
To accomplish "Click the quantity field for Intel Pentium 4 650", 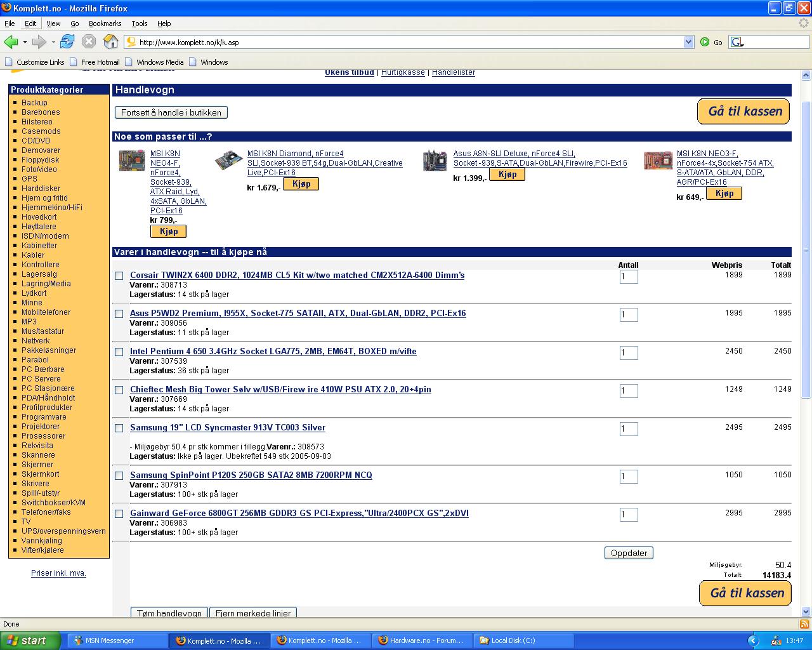I will pos(629,352).
